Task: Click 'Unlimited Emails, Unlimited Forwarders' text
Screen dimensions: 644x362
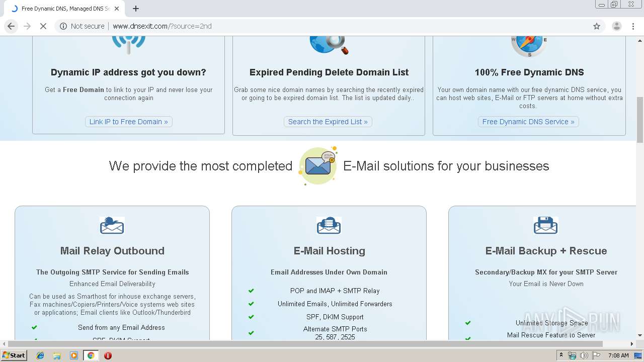Action: [x=335, y=304]
